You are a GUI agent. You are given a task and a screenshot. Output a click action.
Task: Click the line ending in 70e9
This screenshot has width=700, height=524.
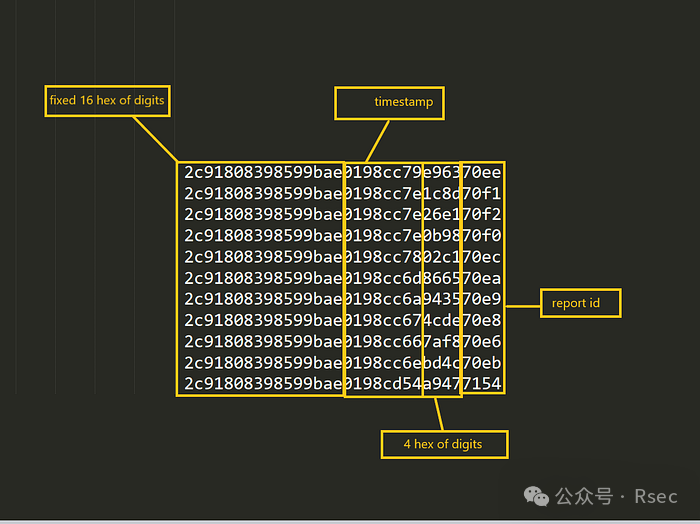point(342,299)
